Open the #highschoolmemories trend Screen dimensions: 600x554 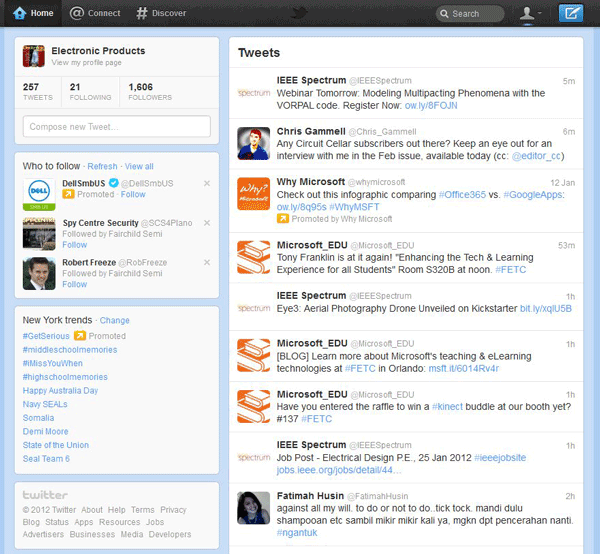pyautogui.click(x=65, y=377)
